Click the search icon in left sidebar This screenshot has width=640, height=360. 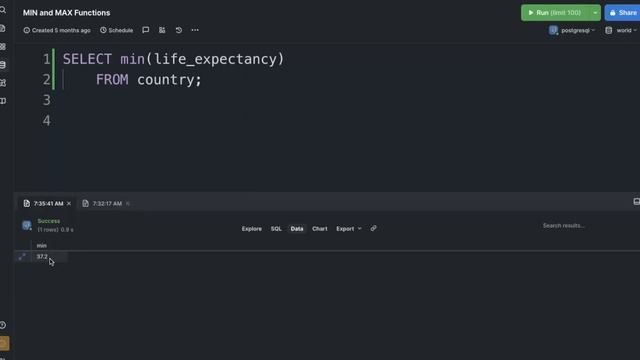pos(3,10)
